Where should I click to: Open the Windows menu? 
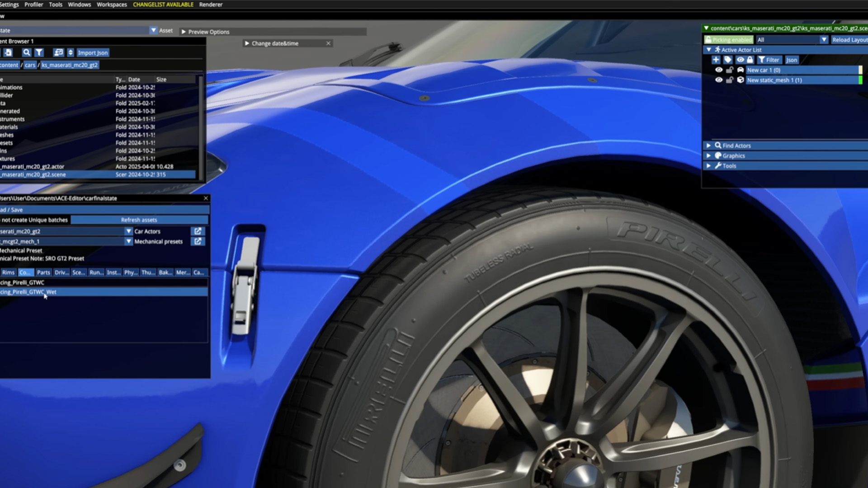pyautogui.click(x=79, y=5)
